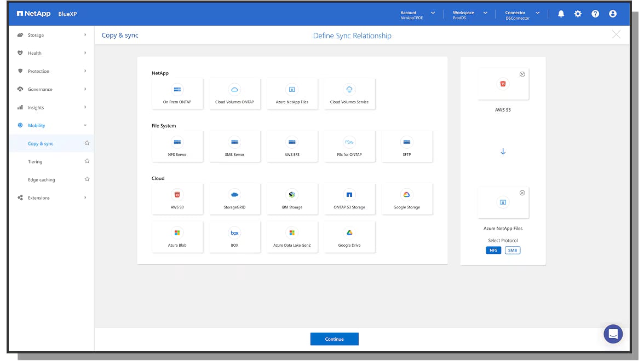Collapse the Mobility menu

pos(51,126)
